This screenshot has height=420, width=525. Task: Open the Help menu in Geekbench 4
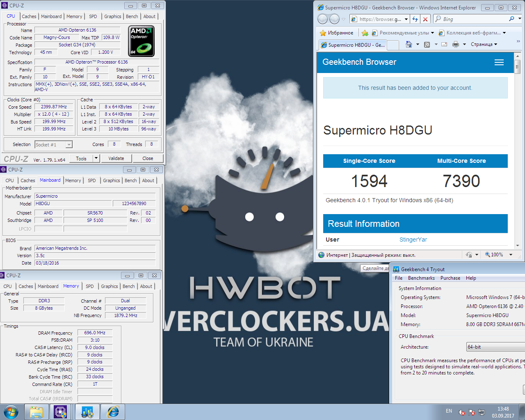pyautogui.click(x=471, y=278)
